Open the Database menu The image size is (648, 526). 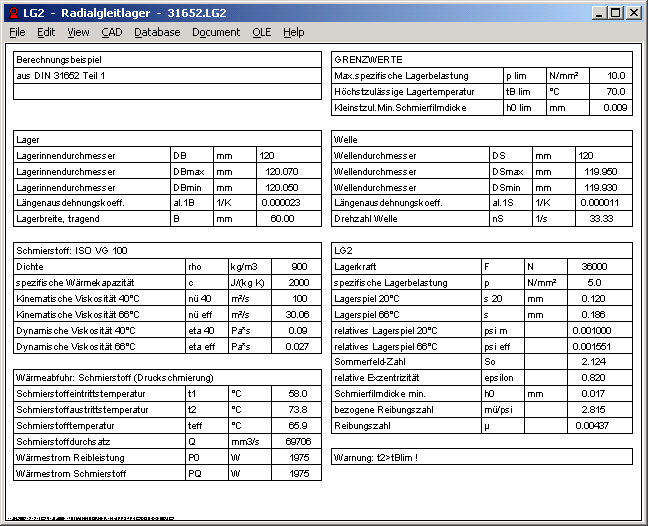click(157, 32)
